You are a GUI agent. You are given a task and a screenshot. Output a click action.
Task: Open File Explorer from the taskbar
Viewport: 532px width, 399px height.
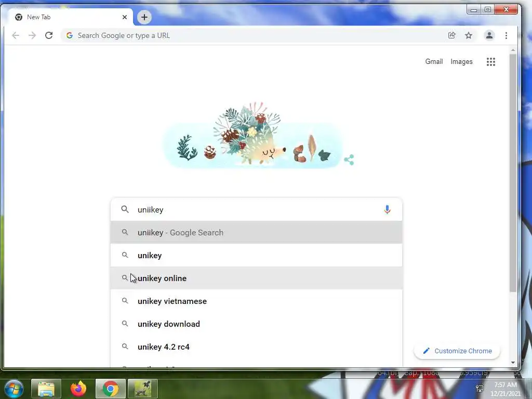pos(46,389)
